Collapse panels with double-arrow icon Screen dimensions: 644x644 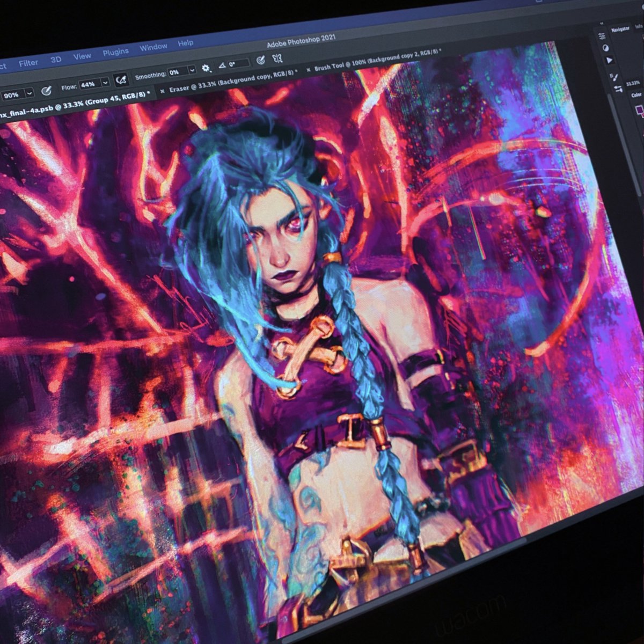click(602, 24)
